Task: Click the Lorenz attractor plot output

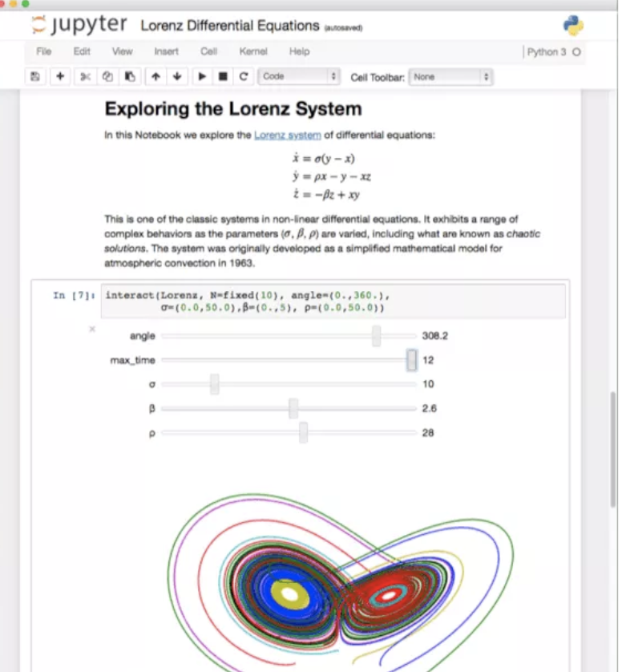Action: (341, 581)
